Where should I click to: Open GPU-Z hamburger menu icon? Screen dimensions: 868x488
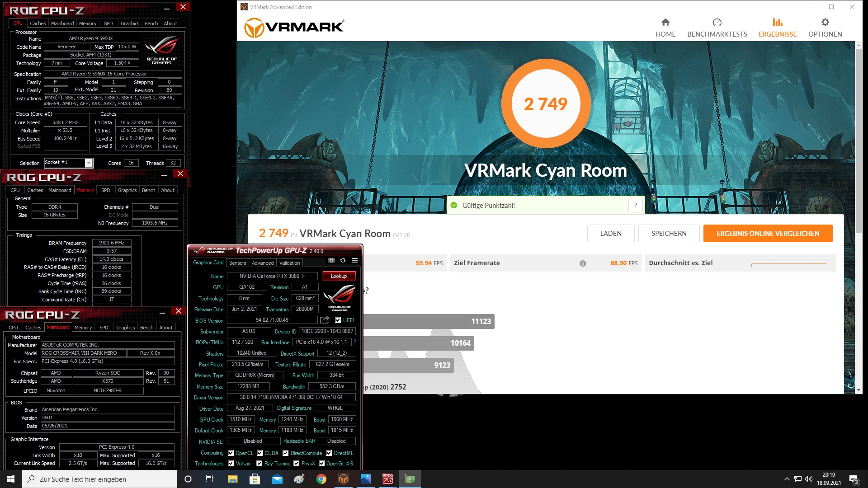pyautogui.click(x=355, y=261)
